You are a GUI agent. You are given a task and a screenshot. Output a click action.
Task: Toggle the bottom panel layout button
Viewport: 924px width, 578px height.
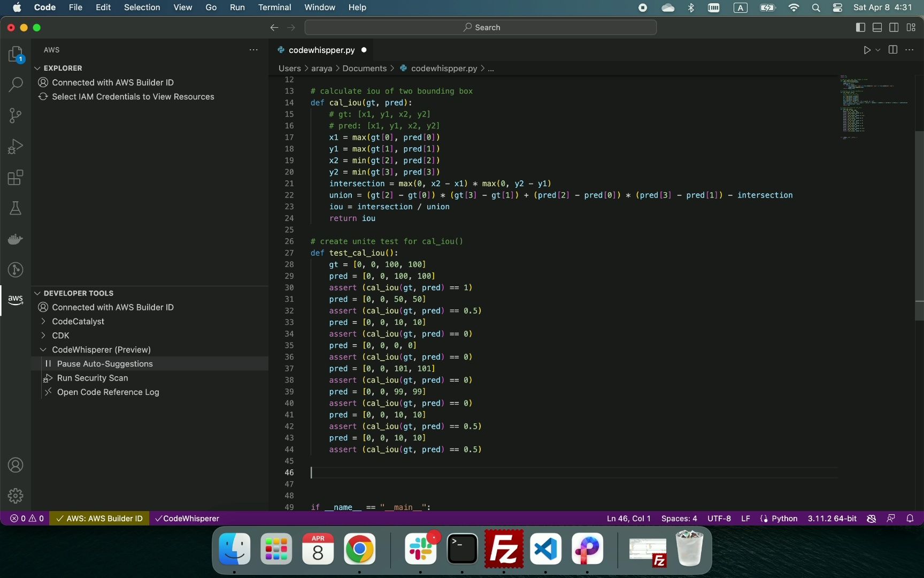(x=877, y=27)
